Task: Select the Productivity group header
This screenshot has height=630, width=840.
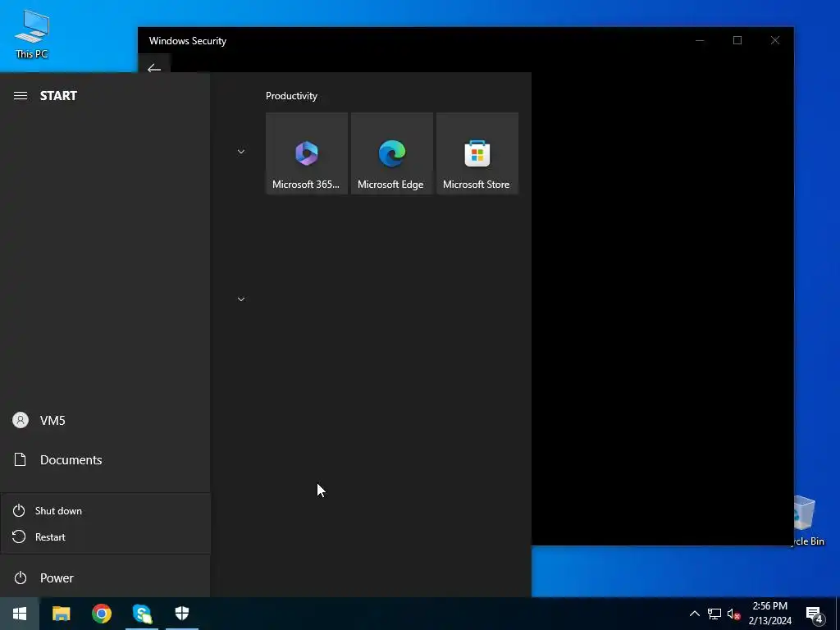Action: [x=291, y=96]
